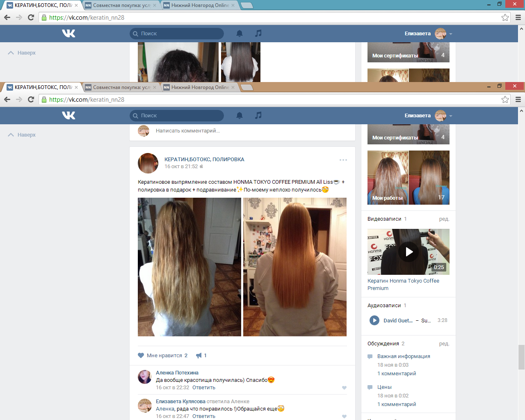This screenshot has height=420, width=525.
Task: Toggle like on the keratin post
Action: pyautogui.click(x=163, y=356)
